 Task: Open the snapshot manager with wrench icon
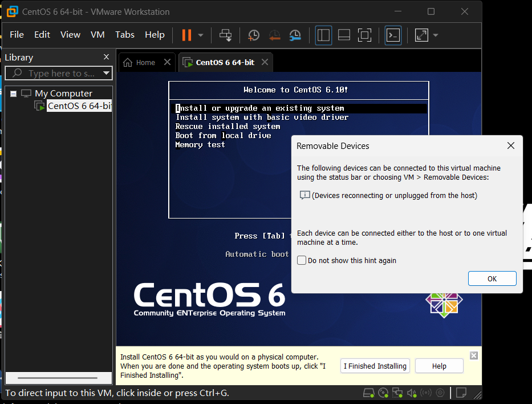click(x=295, y=35)
